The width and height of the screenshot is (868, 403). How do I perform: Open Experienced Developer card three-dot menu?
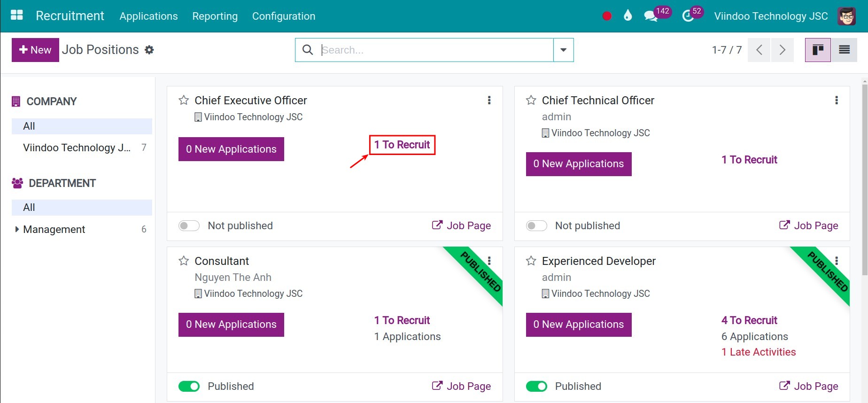tap(837, 261)
